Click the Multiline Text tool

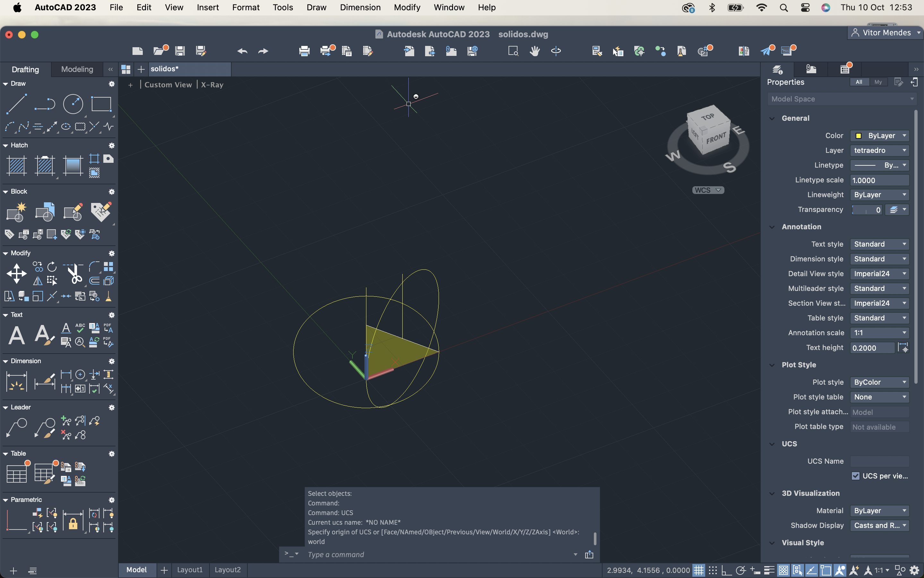coord(16,335)
